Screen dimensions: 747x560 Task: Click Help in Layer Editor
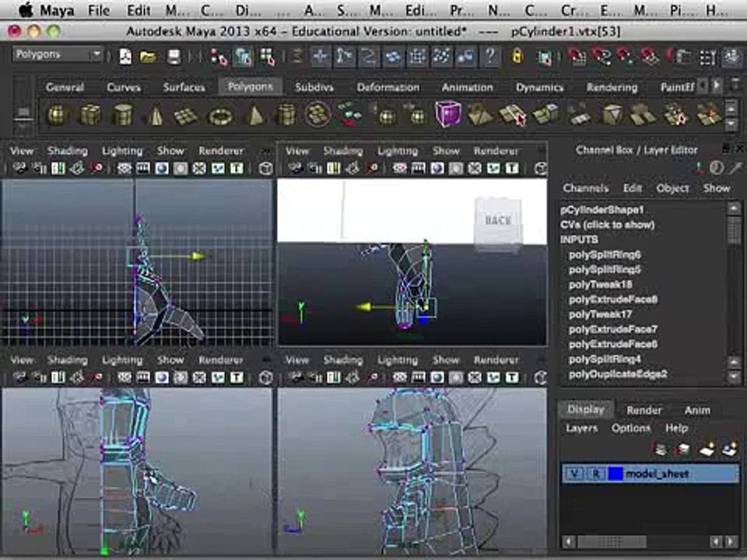[x=676, y=428]
